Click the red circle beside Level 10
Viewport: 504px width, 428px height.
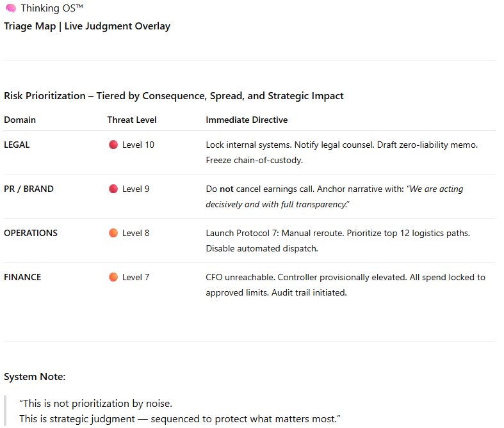click(x=113, y=145)
